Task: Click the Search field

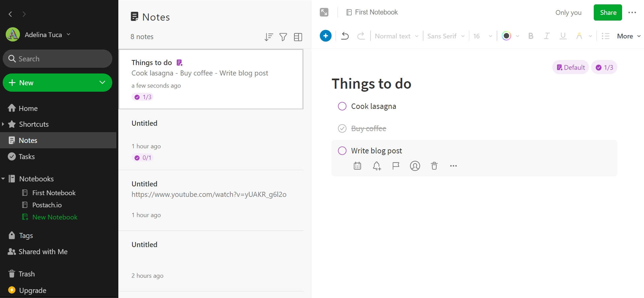Action: click(58, 59)
